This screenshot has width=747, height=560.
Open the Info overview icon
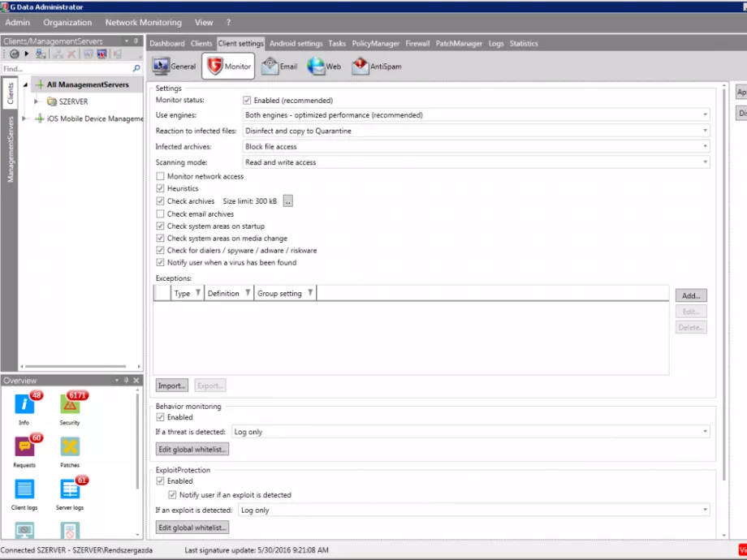[24, 405]
